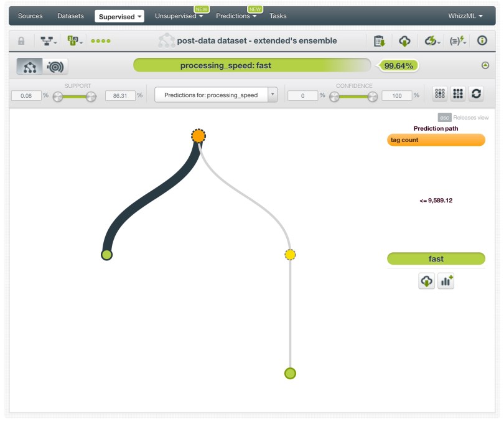The width and height of the screenshot is (504, 421).
Task: Select the orange root tree node
Action: [198, 136]
